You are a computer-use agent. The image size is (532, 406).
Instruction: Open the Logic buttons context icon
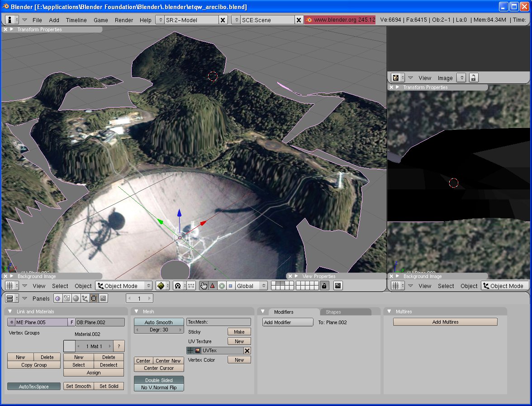[x=57, y=298]
